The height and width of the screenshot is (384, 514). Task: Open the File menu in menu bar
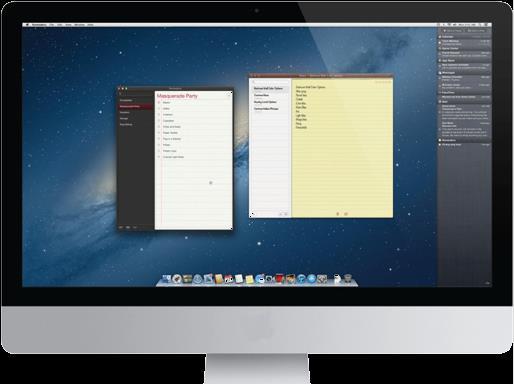click(x=52, y=25)
